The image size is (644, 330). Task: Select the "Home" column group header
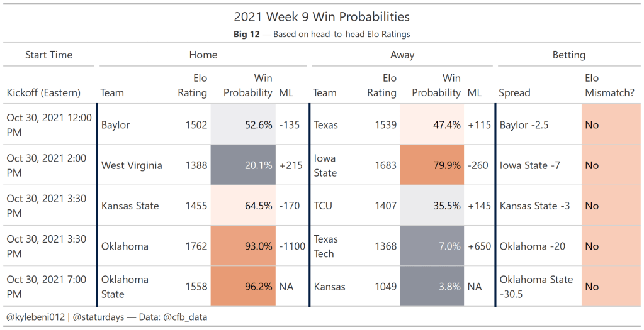point(203,55)
